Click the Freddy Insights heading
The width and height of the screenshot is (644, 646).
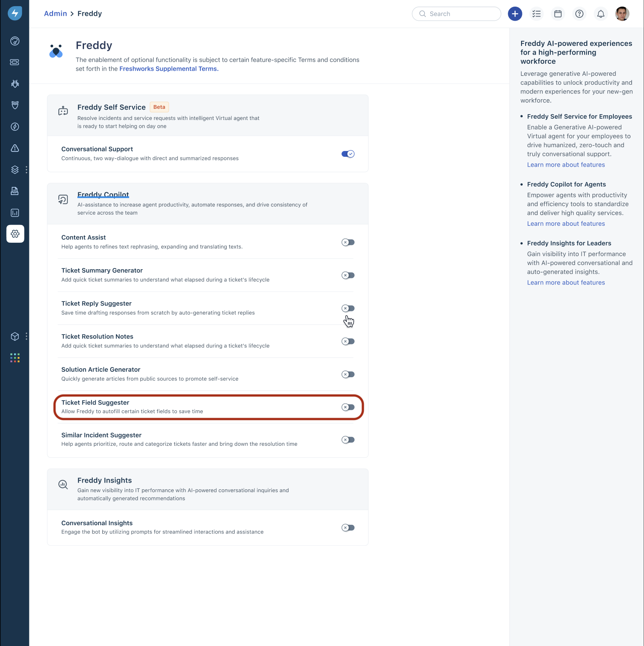click(x=104, y=480)
